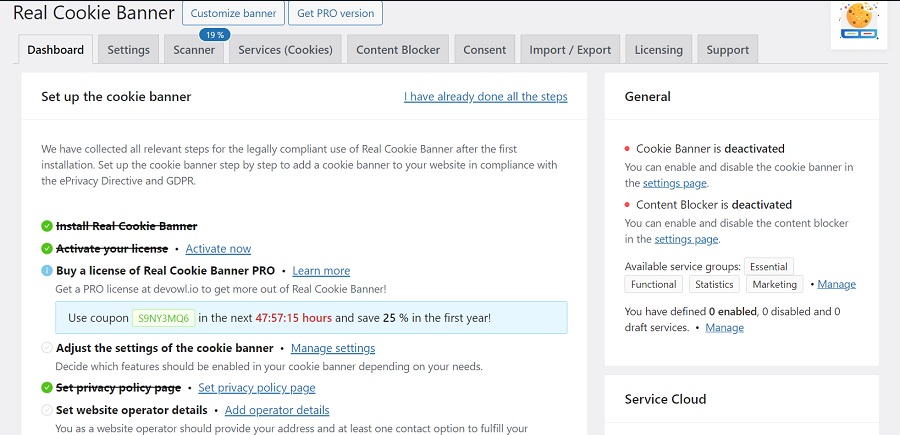This screenshot has width=900, height=435.
Task: Click the Get PRO version button
Action: pyautogui.click(x=335, y=14)
